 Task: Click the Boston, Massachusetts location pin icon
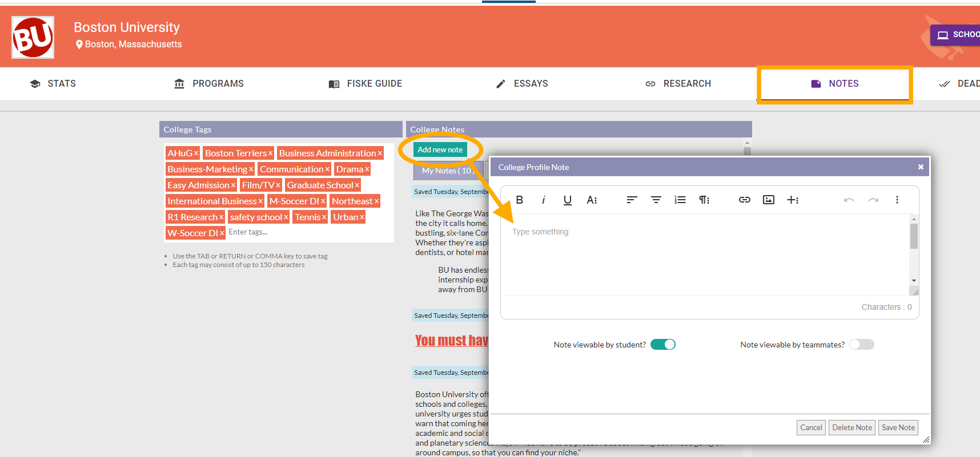pyautogui.click(x=79, y=45)
